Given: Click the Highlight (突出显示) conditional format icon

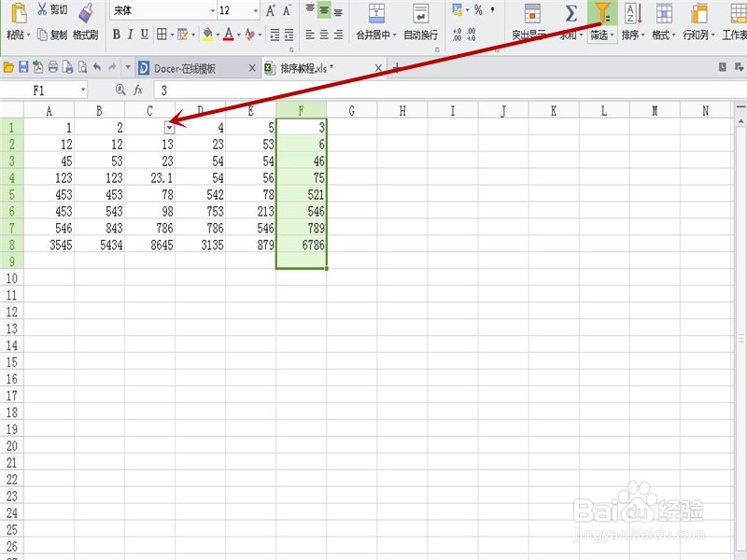Looking at the screenshot, I should [x=532, y=14].
